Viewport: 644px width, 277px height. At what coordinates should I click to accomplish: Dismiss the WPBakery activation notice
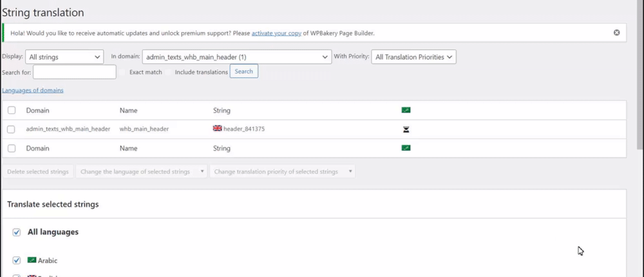tap(616, 33)
